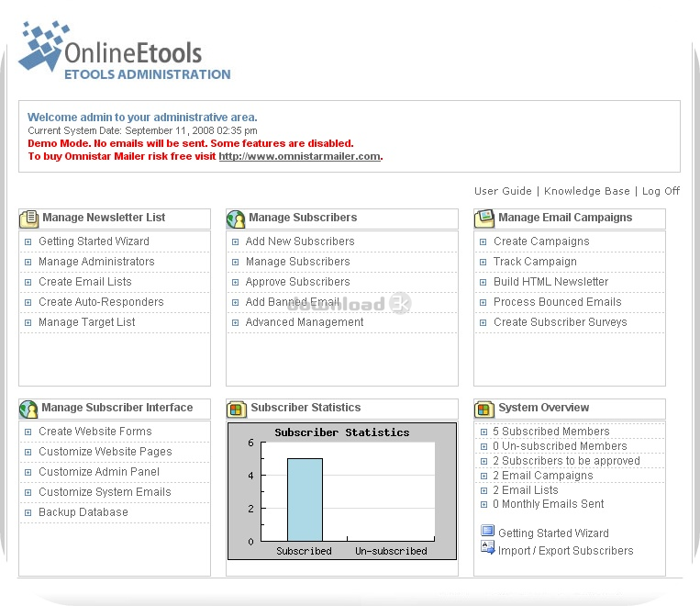This screenshot has width=700, height=606.
Task: Click the plus icon beside Manage Administrators
Action: pos(28,262)
